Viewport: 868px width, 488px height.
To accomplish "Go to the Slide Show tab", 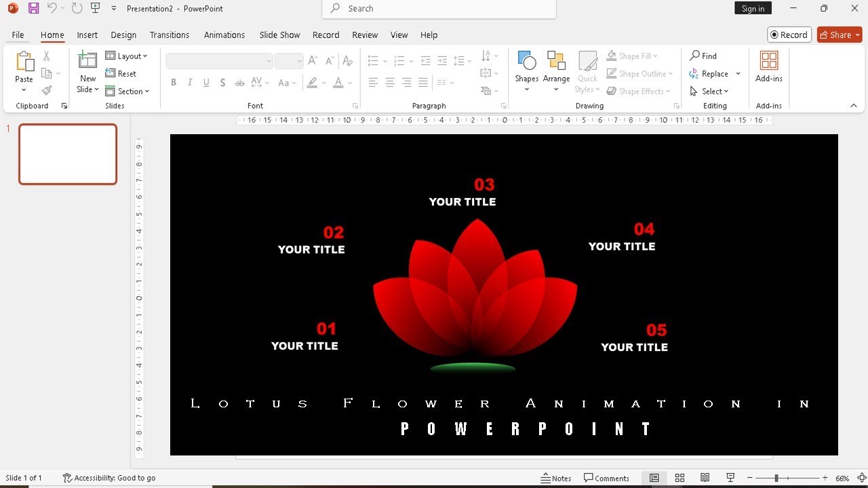I will coord(279,35).
